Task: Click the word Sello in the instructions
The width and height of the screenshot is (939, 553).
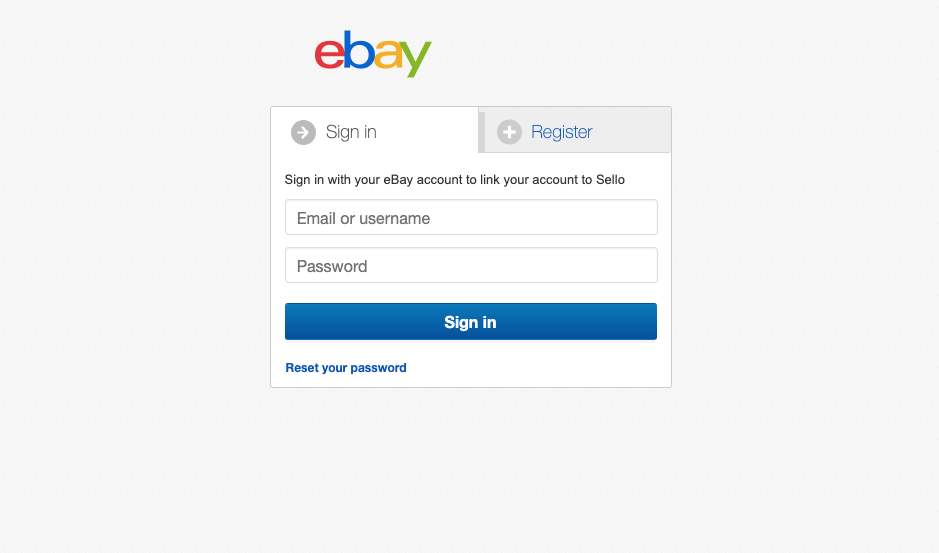Action: 610,180
